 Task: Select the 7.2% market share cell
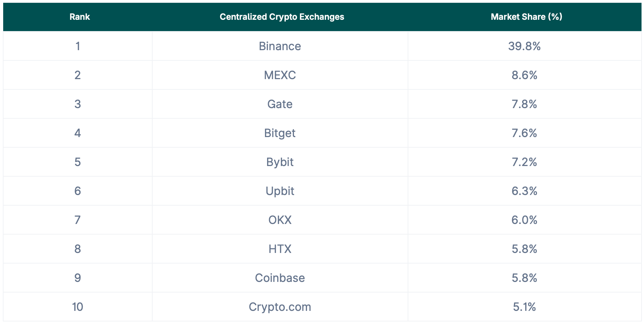pos(524,162)
